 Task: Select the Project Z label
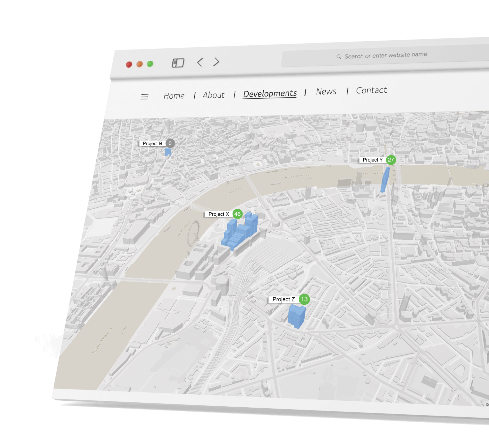point(283,299)
